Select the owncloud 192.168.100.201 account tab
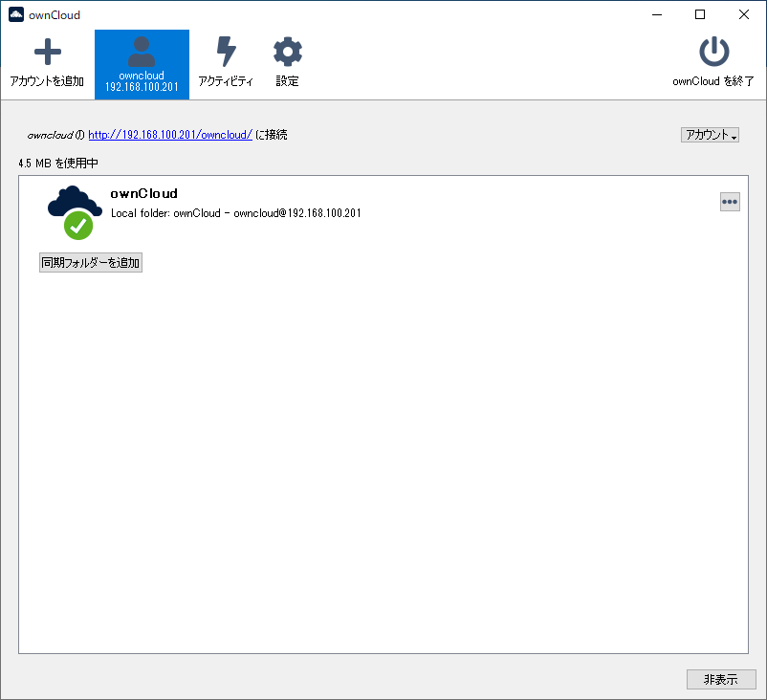 (x=142, y=65)
